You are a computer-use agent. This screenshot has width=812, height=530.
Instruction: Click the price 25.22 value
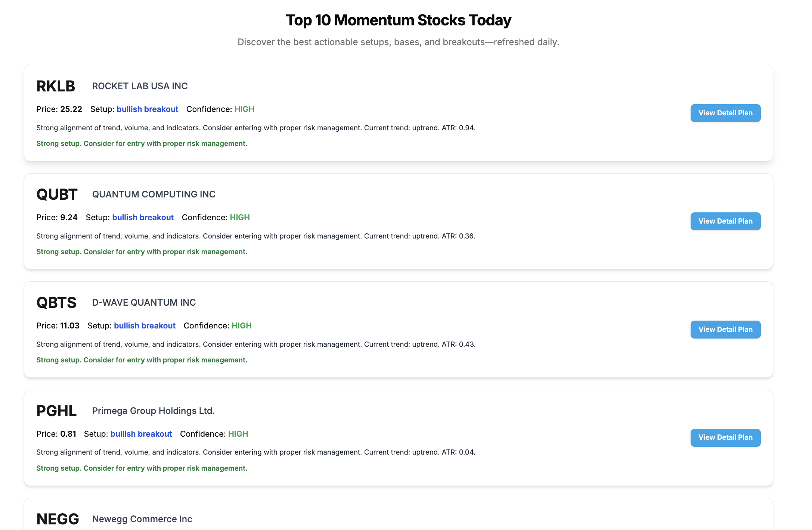point(71,109)
